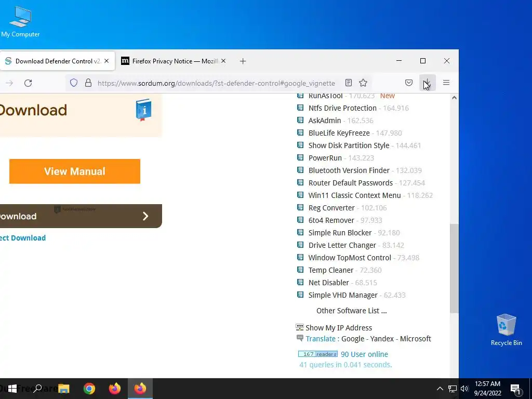Close the Download Defender Control tab
Viewport: 532px width, 399px height.
pos(107,61)
